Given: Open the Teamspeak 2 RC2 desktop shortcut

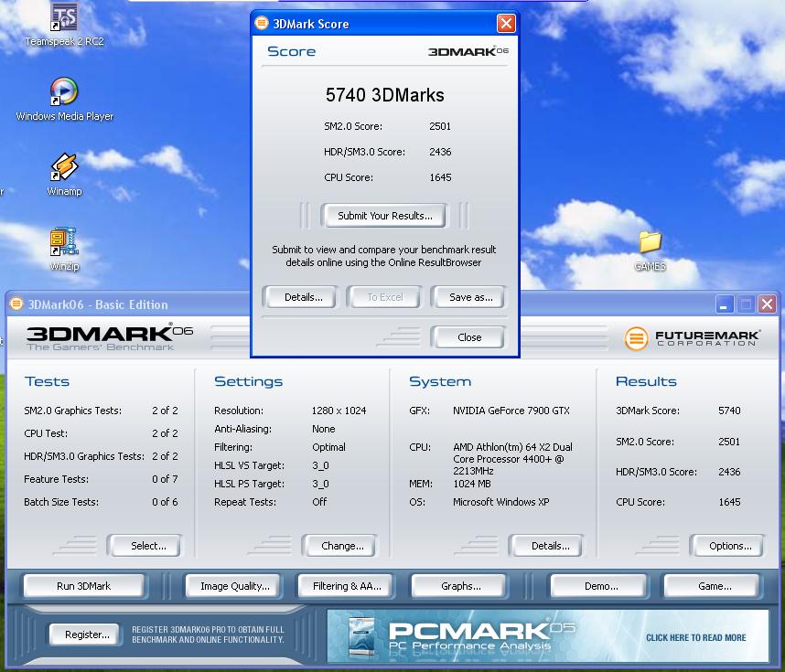Looking at the screenshot, I should pos(65,25).
